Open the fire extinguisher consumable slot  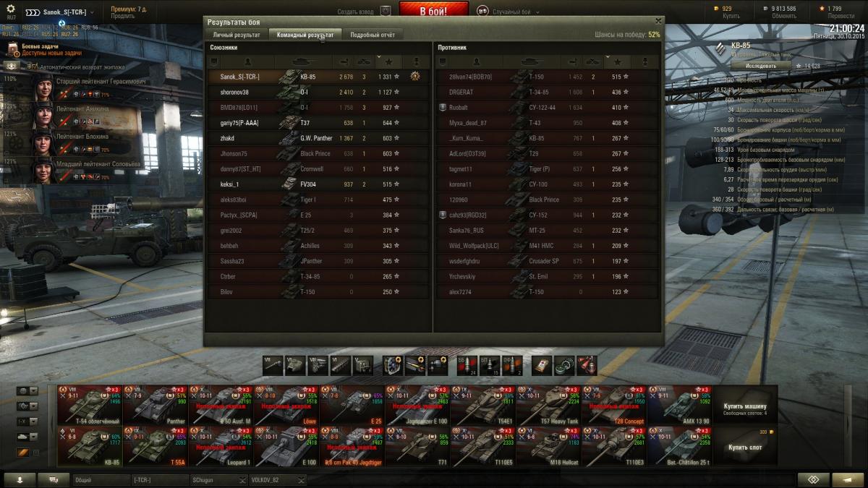[587, 365]
